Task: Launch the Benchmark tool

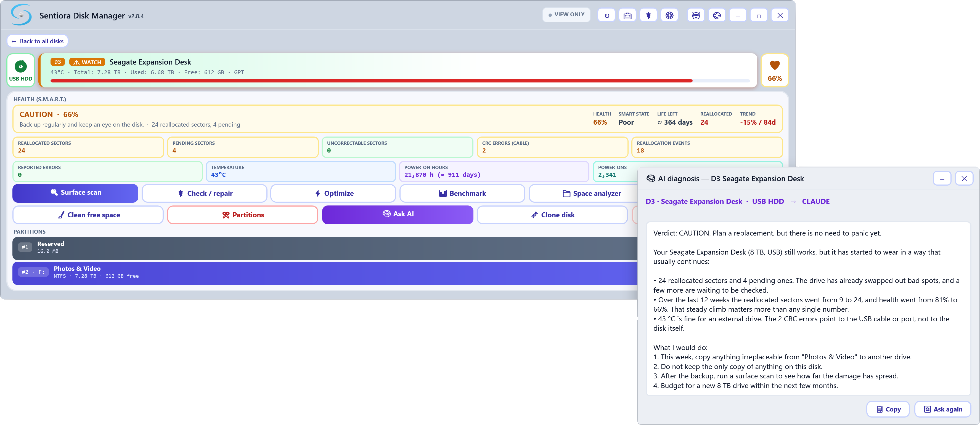Action: point(462,193)
